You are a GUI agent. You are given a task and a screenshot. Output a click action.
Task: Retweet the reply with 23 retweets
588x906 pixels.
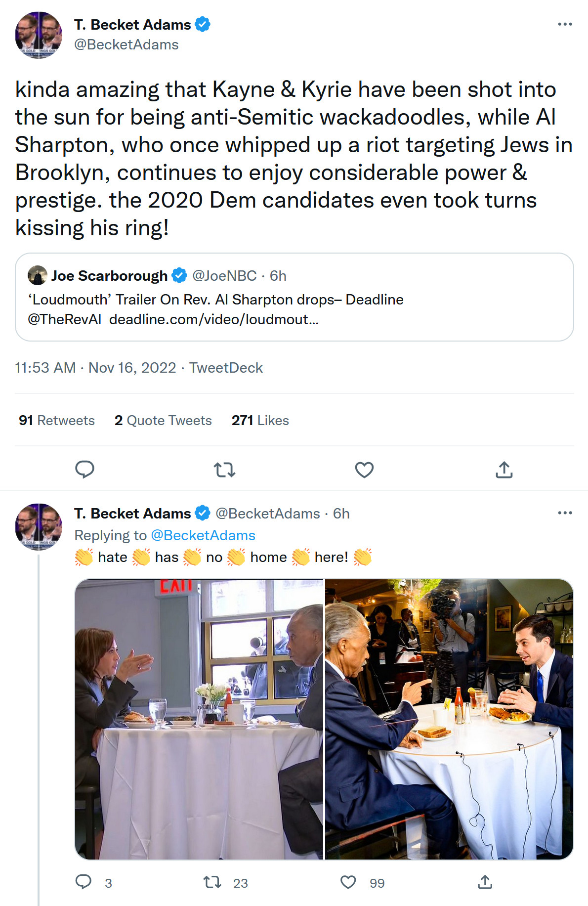point(213,882)
